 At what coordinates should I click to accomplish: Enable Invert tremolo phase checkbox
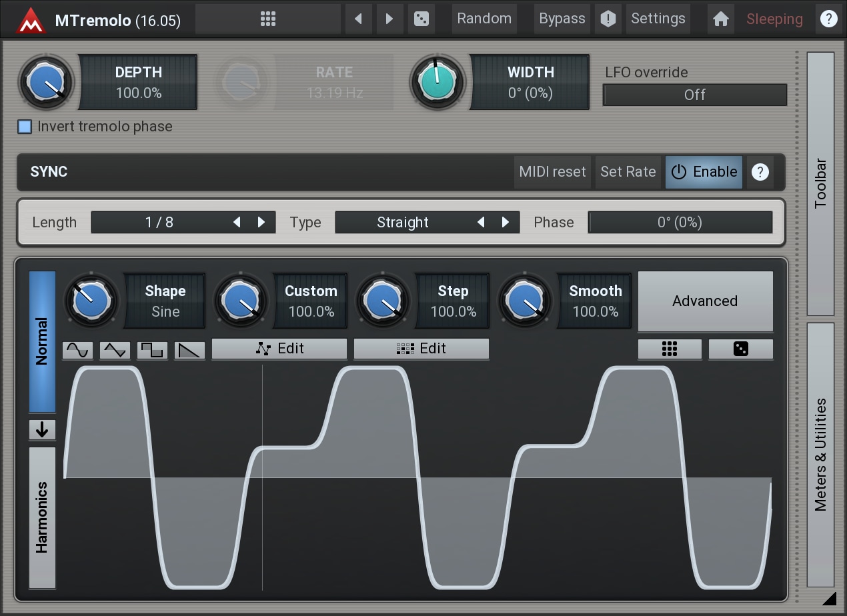[x=25, y=127]
